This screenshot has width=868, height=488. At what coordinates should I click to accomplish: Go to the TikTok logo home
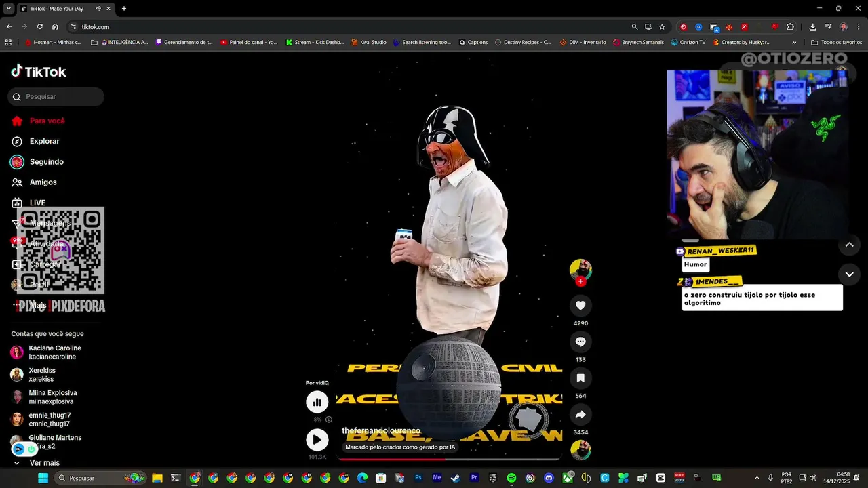[39, 71]
